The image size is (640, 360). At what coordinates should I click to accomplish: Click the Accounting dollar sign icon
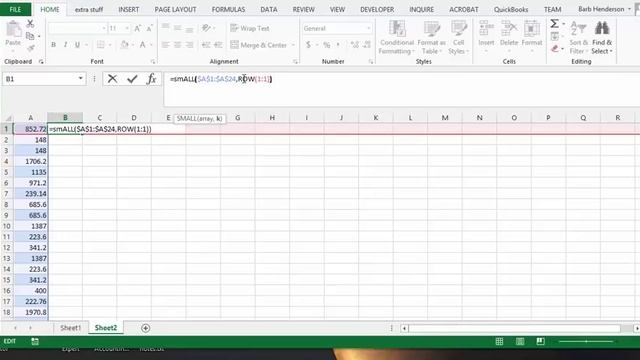[x=308, y=45]
